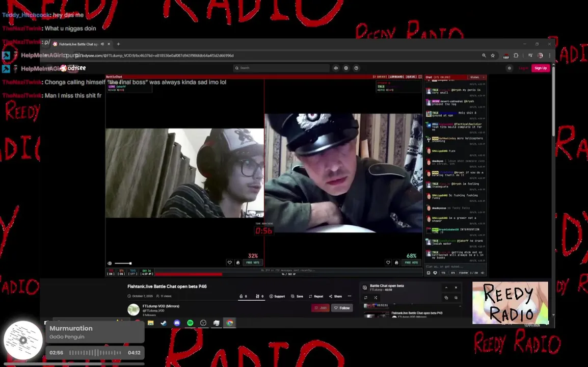
Task: Open Spotify from the taskbar
Action: coord(190,323)
